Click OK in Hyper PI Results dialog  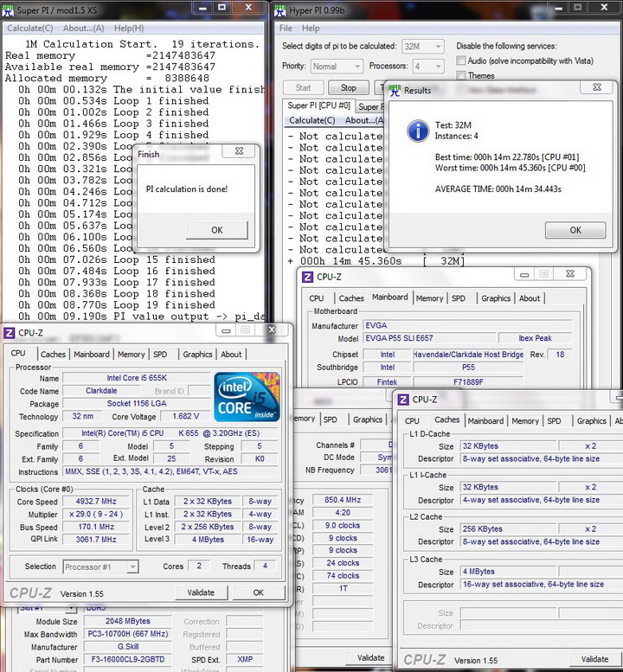(x=575, y=230)
